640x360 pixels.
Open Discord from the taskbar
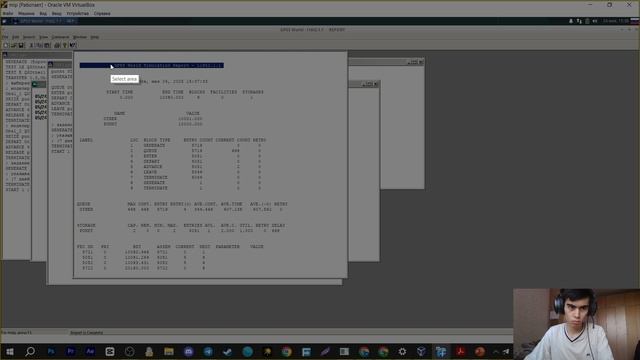188,351
